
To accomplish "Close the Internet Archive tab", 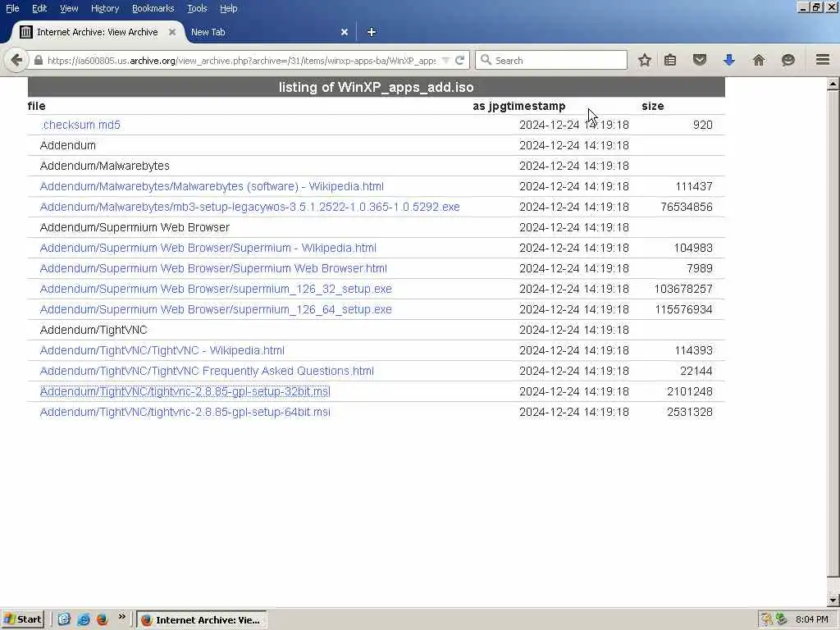I will (x=172, y=32).
